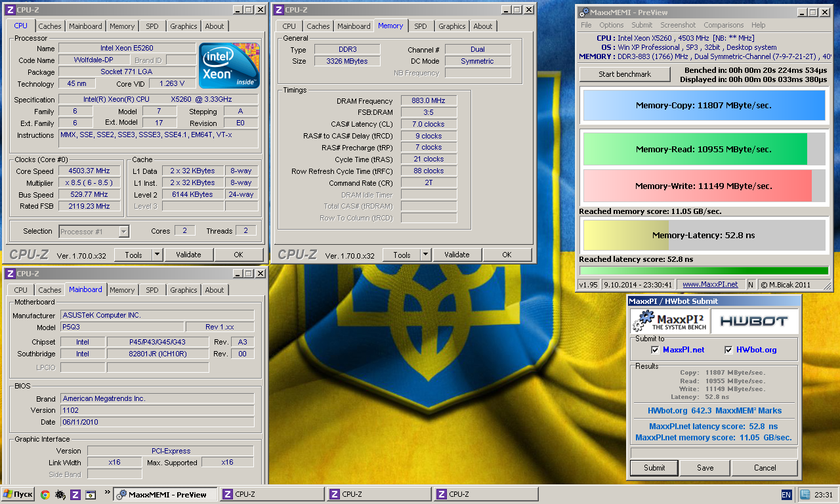Screen dimensions: 840x504
Task: Click the Tools button in the memory window
Action: (402, 255)
